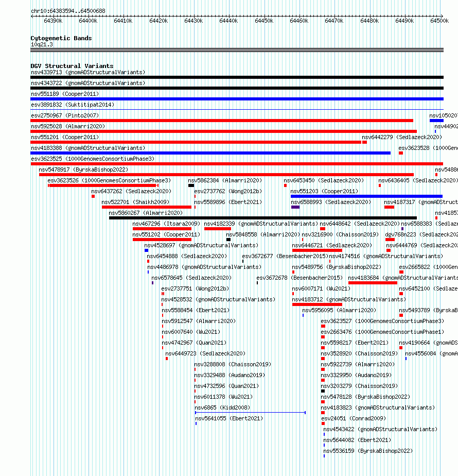Image resolution: width=458 pixels, height=476 pixels.
Task: Open nsv4183712 gnomAD variant label
Action: point(349,300)
